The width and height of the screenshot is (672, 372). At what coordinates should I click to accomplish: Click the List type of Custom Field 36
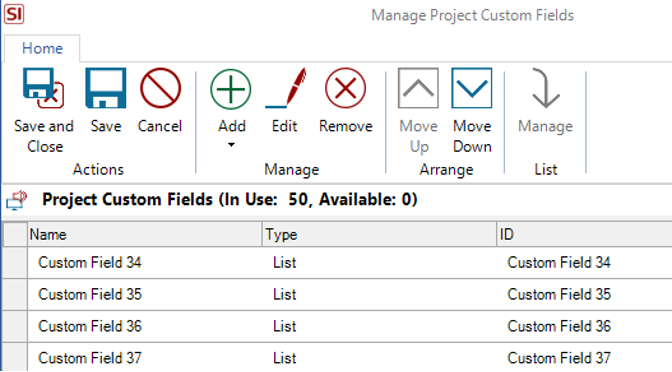[x=379, y=327]
